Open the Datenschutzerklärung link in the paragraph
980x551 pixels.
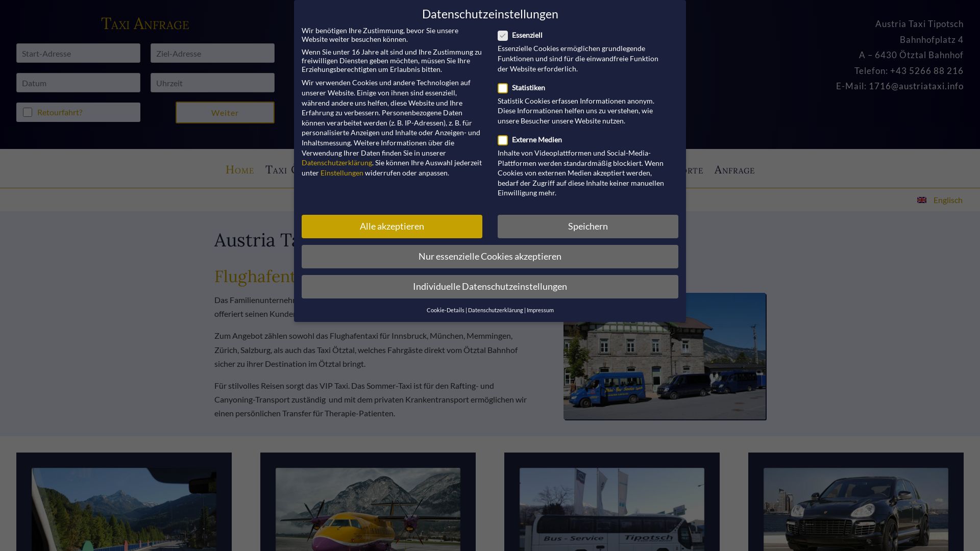(336, 163)
